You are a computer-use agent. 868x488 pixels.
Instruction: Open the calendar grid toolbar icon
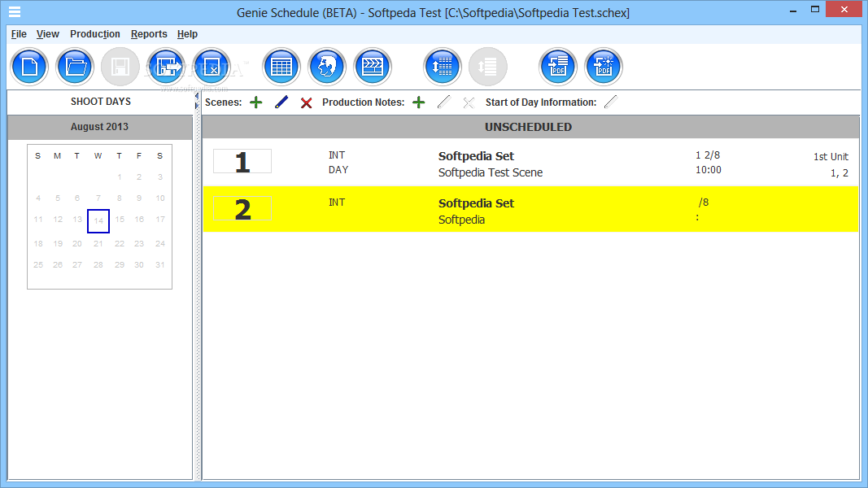pyautogui.click(x=281, y=67)
